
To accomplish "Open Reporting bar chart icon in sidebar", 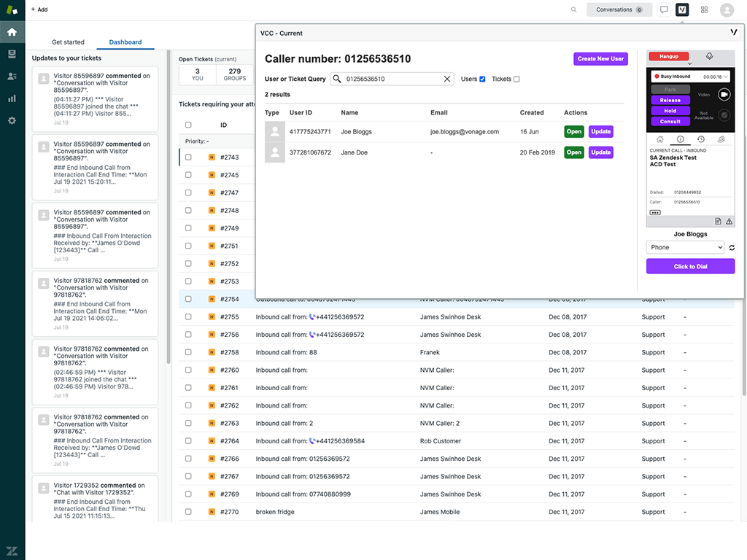I will (12, 98).
